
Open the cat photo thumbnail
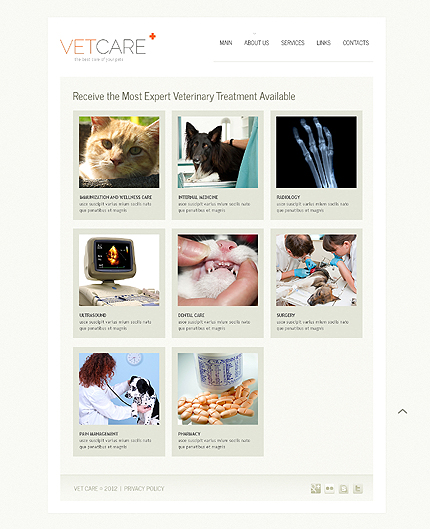pyautogui.click(x=119, y=152)
